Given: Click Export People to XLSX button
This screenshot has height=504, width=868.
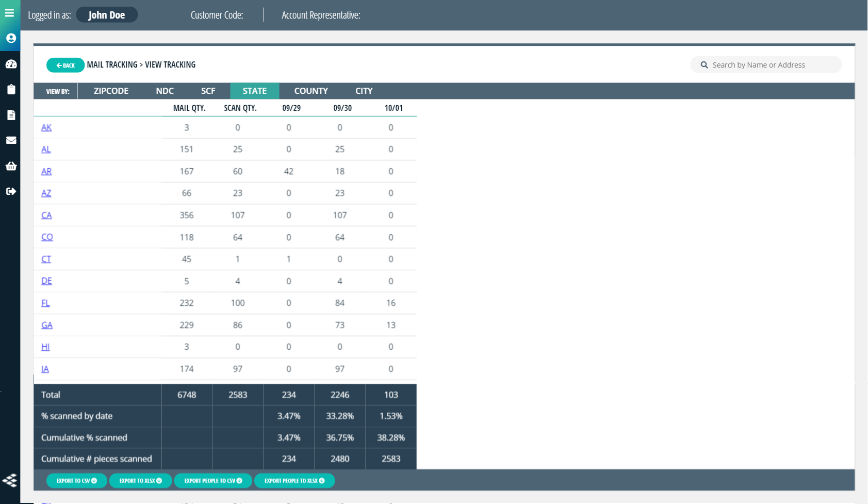Looking at the screenshot, I should [x=294, y=481].
